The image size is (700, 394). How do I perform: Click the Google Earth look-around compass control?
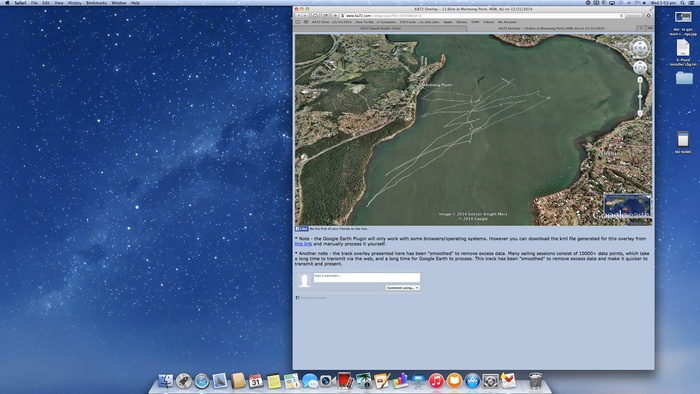(x=640, y=48)
